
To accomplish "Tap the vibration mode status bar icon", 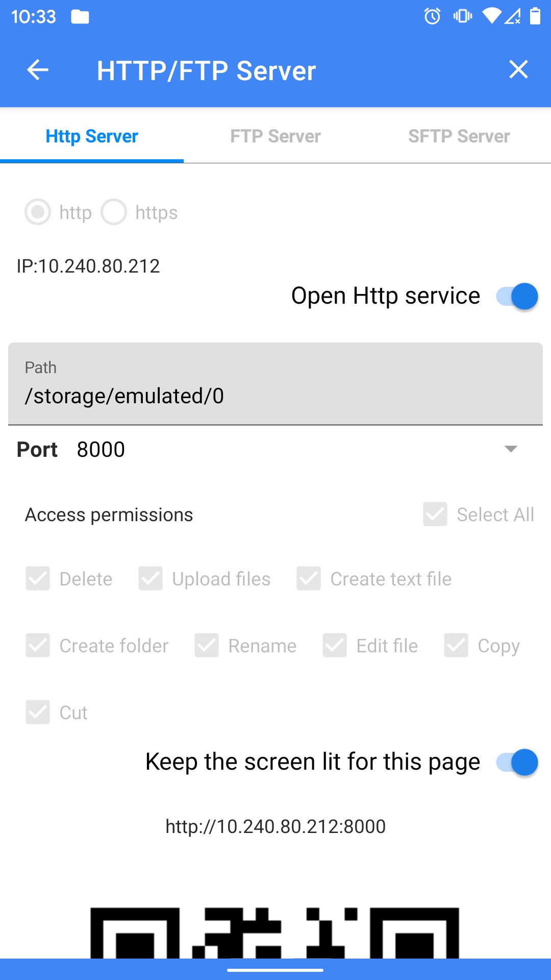I will click(x=462, y=17).
